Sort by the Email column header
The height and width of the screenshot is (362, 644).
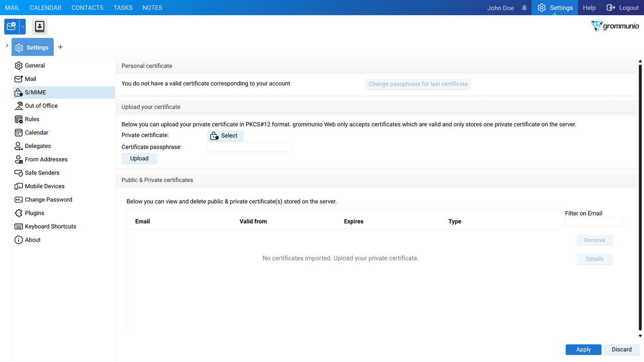[143, 221]
